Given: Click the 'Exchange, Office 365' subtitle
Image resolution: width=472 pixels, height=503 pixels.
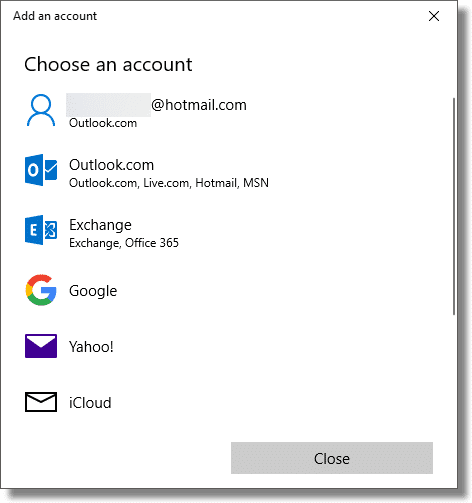Looking at the screenshot, I should pyautogui.click(x=124, y=243).
